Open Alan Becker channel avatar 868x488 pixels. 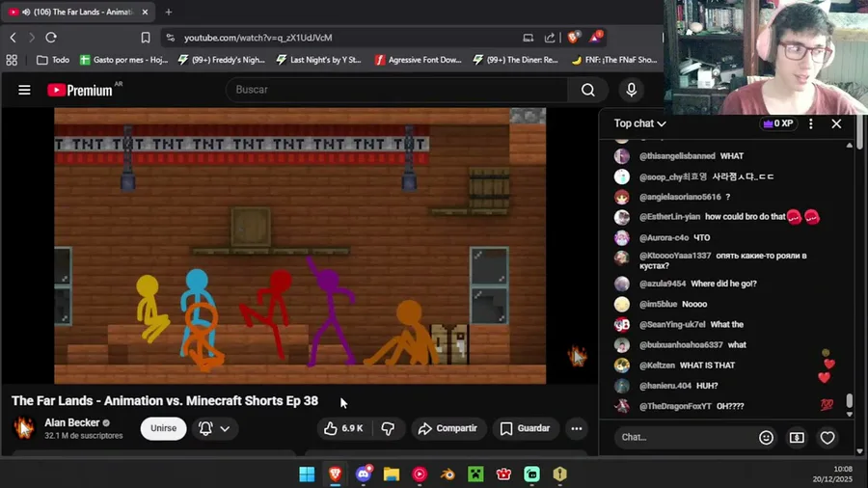24,428
